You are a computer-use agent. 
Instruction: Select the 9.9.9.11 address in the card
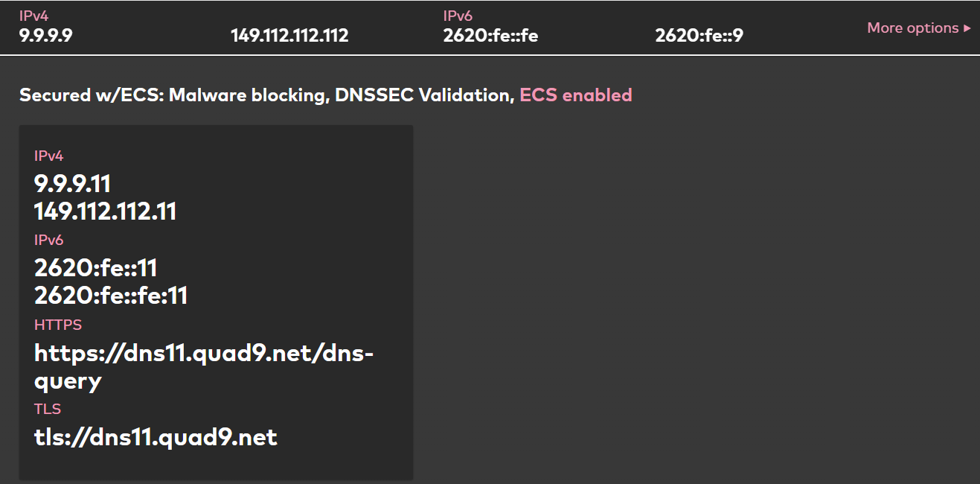coord(72,183)
